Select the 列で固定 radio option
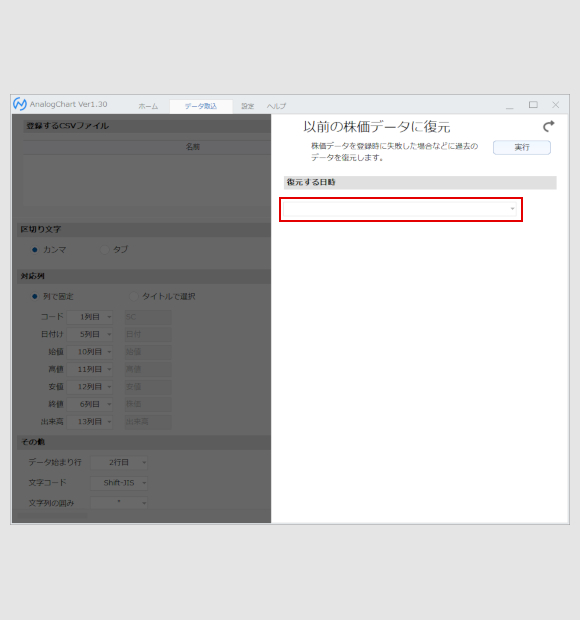Screen dimensions: 580x620 35,296
